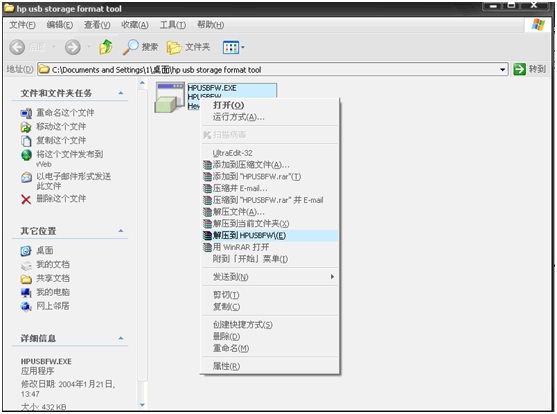
Task: Click the red X delete file icon
Action: [x=26, y=199]
